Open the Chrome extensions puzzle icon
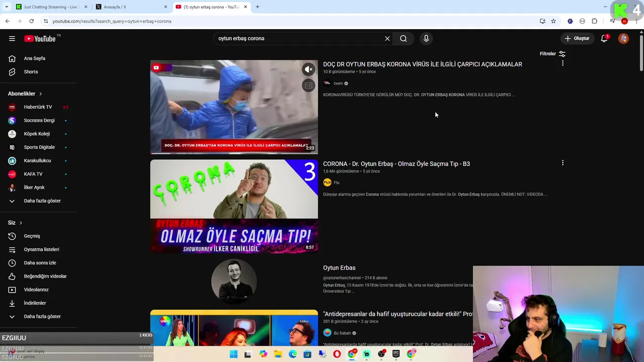 click(594, 21)
